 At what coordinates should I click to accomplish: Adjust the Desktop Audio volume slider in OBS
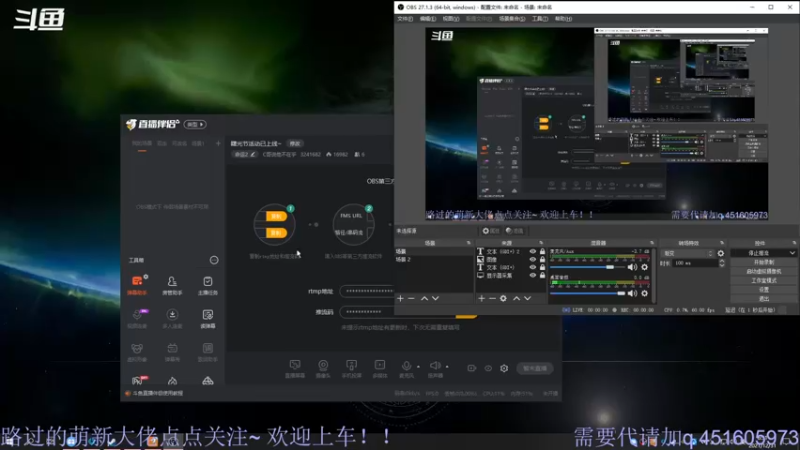tap(587, 293)
